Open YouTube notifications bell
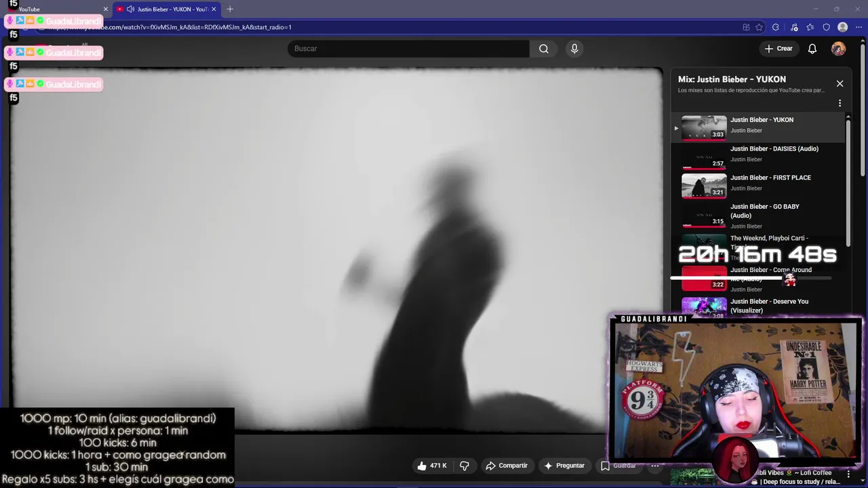868x488 pixels. pyautogui.click(x=812, y=49)
